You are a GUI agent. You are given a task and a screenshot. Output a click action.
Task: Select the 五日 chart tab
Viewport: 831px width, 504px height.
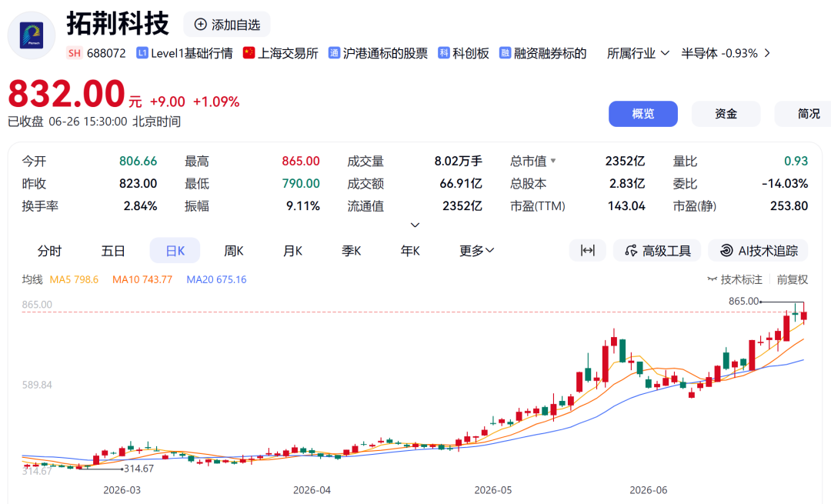tap(113, 251)
